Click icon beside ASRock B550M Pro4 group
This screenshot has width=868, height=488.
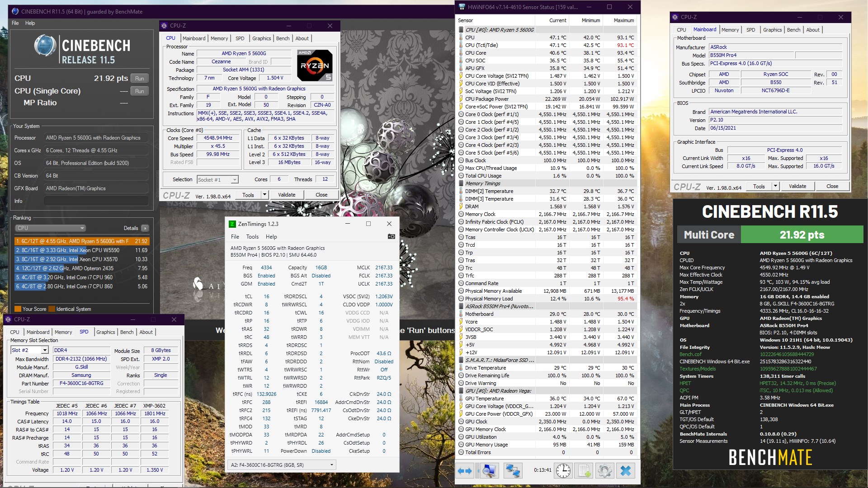(461, 306)
